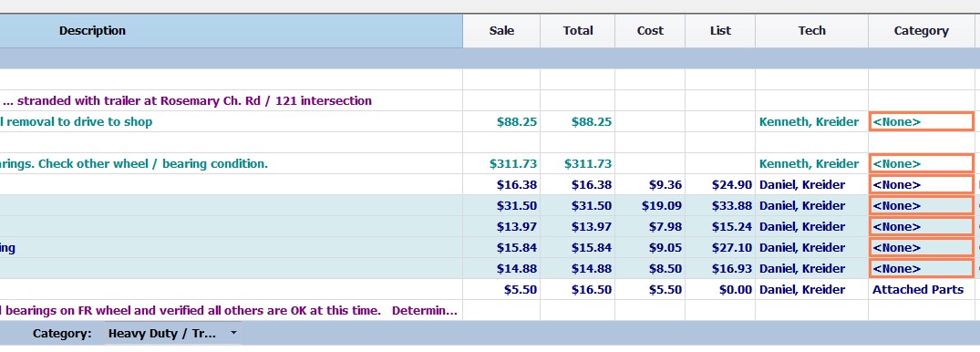Click the $7.98 Cost cell
Screen dimensions: 980x352
[x=650, y=227]
